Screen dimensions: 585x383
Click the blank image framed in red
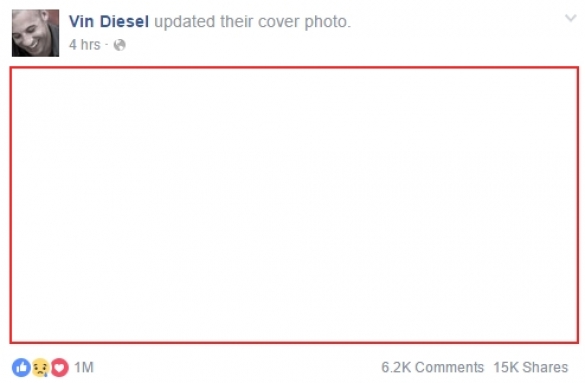pyautogui.click(x=294, y=205)
